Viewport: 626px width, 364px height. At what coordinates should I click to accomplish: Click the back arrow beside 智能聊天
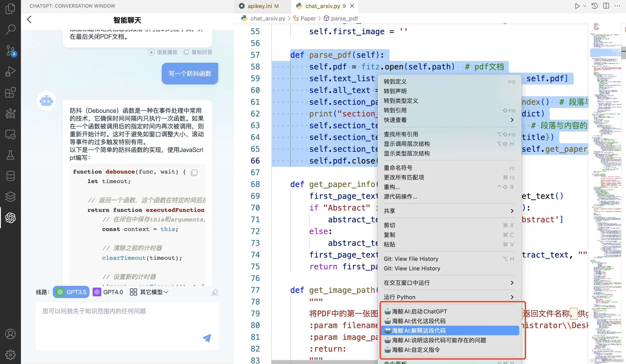(29, 19)
